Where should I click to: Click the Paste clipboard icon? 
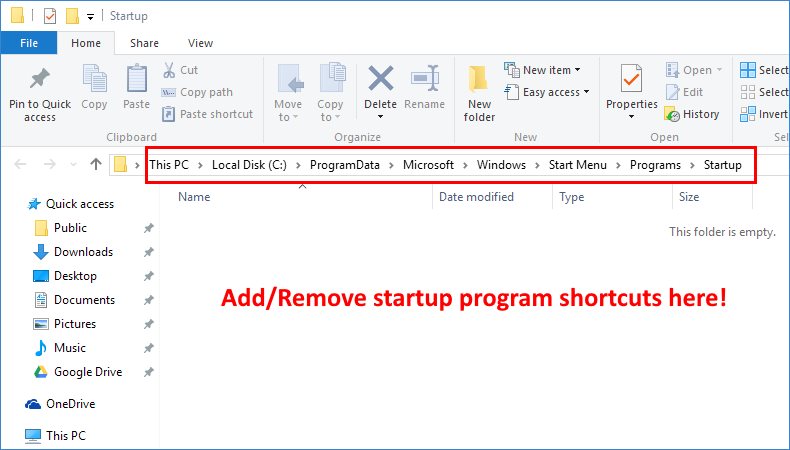click(x=137, y=79)
